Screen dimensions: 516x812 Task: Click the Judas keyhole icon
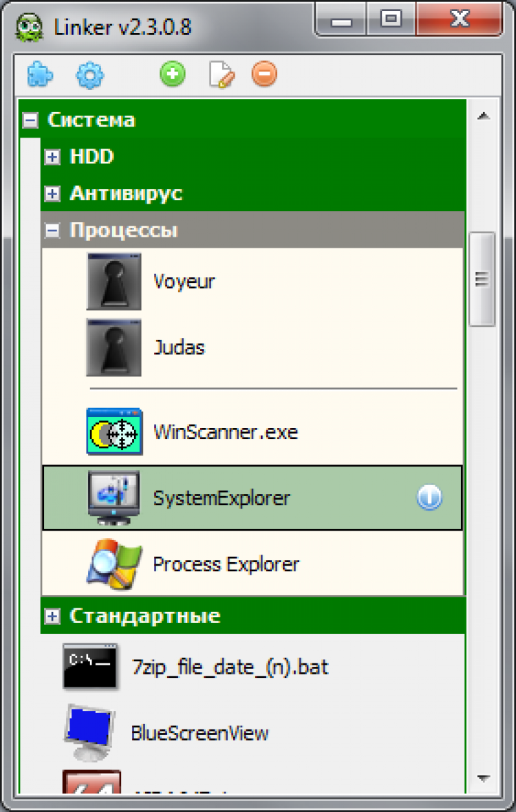tap(114, 348)
